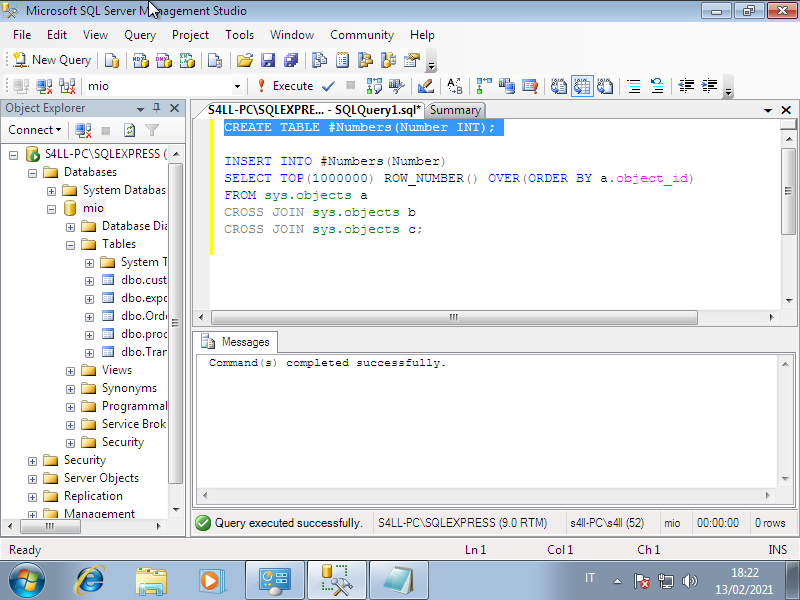Click the Disconnect toolbar icon
Screen dimensions: 800x600
point(44,86)
